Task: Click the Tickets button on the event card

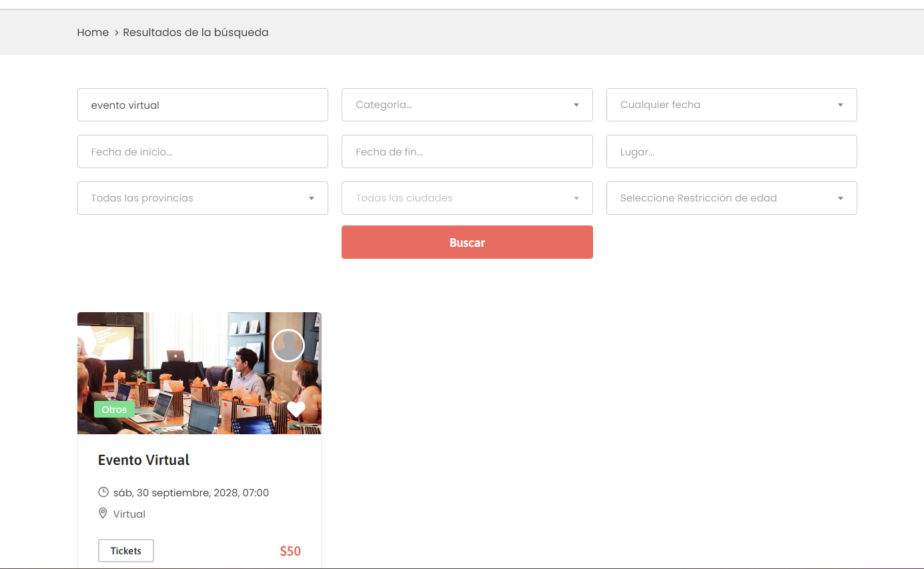Action: pos(126,551)
